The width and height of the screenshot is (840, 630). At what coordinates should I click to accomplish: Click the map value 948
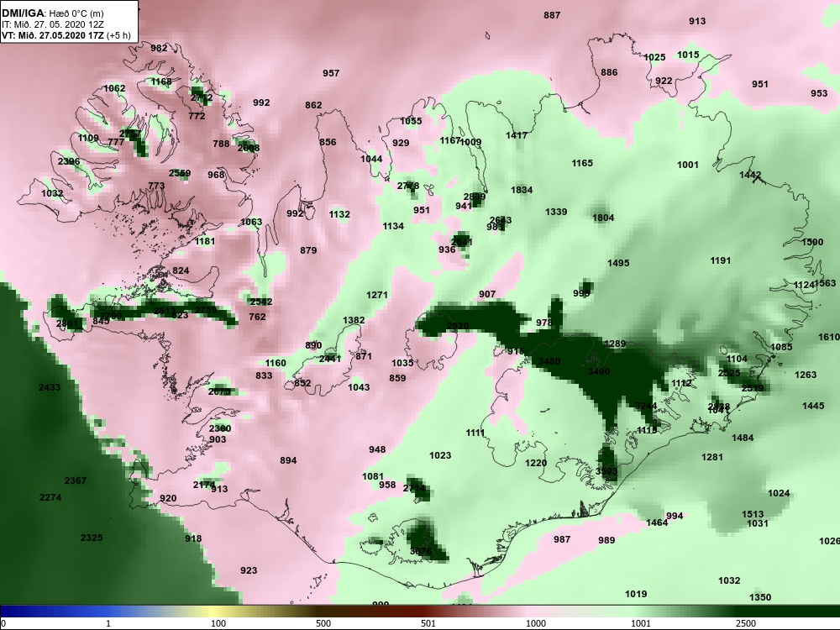pos(377,449)
